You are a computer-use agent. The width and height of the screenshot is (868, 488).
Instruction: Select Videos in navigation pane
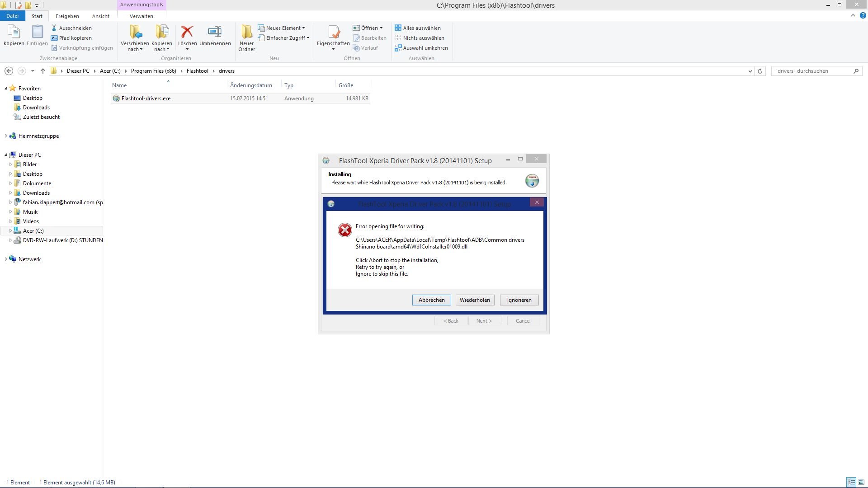point(31,221)
